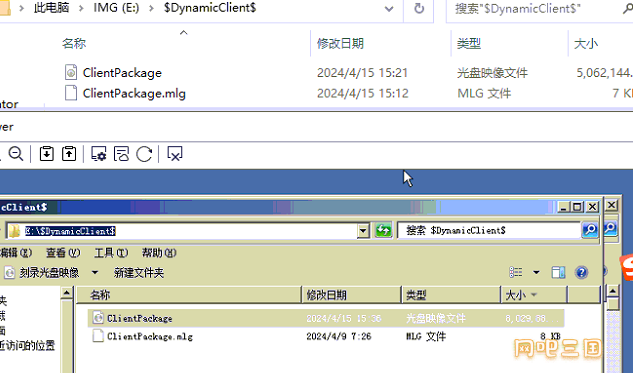Expand breadcrumb chevron after 此电脑

tap(81, 8)
